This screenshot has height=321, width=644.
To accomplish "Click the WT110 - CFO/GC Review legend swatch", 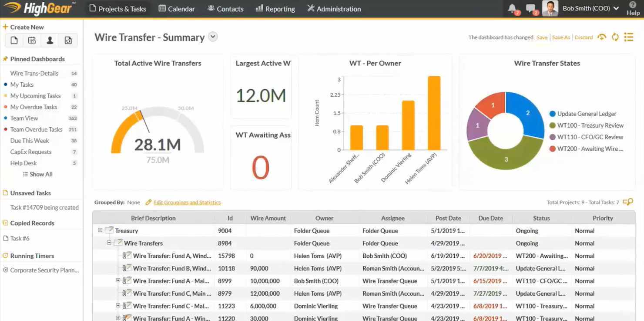I will pyautogui.click(x=553, y=137).
